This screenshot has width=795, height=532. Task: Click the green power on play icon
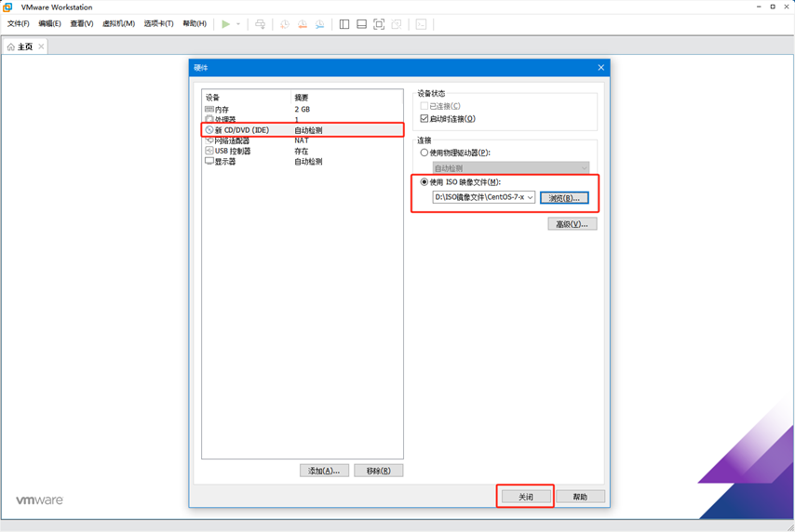click(225, 24)
